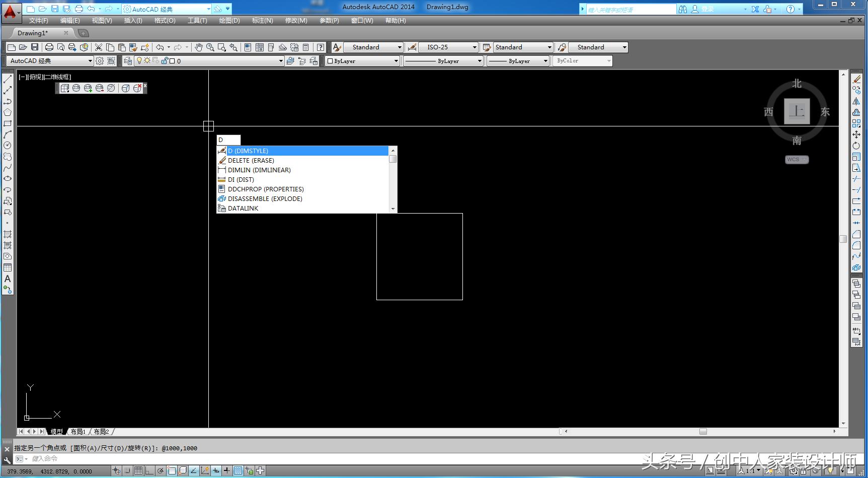Select the Move modify tool
Screen dimensions: 868x478
tap(856, 134)
